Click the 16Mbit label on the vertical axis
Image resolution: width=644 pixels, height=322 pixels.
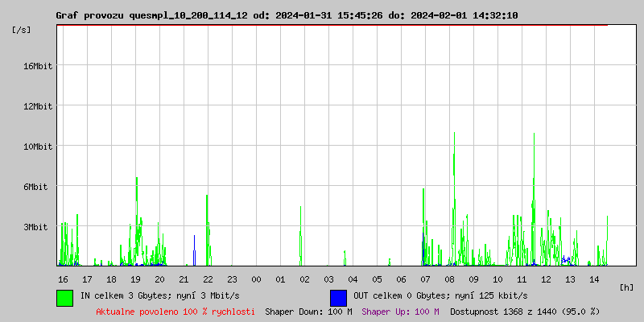(x=38, y=66)
